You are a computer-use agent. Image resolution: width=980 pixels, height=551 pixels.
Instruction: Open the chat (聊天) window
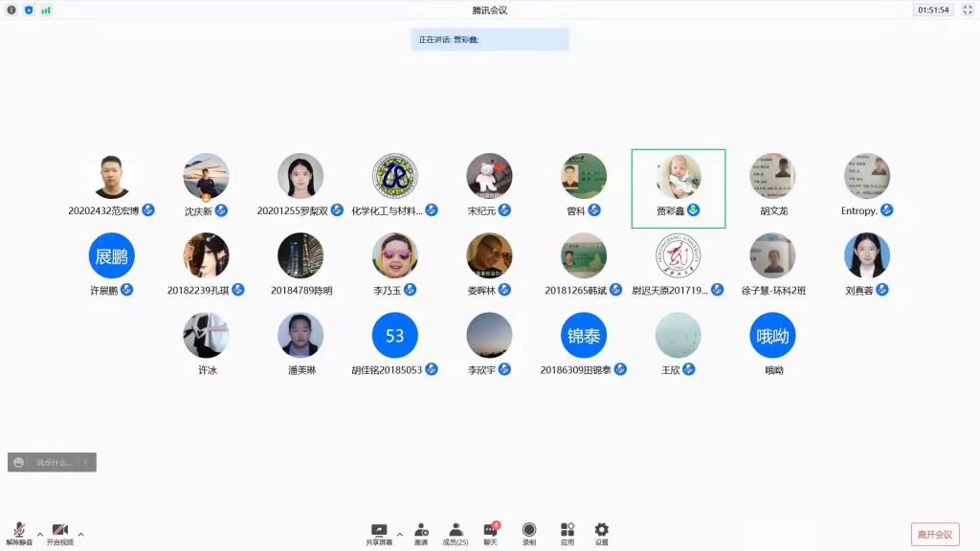pos(490,533)
